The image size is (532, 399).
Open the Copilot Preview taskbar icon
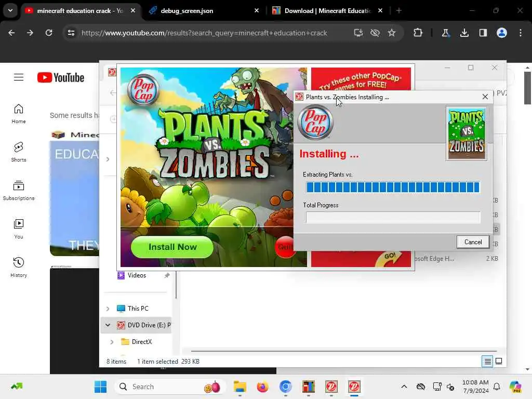[515, 387]
